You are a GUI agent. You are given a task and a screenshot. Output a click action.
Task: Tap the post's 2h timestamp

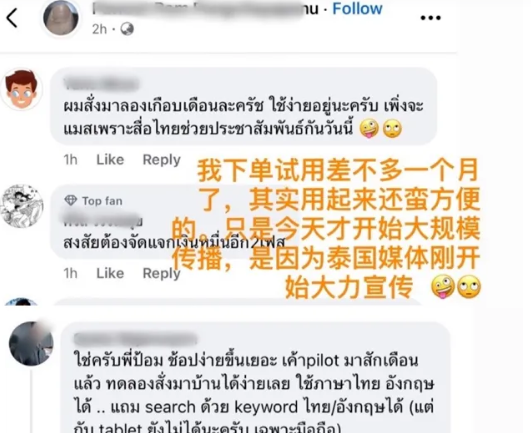pyautogui.click(x=99, y=29)
